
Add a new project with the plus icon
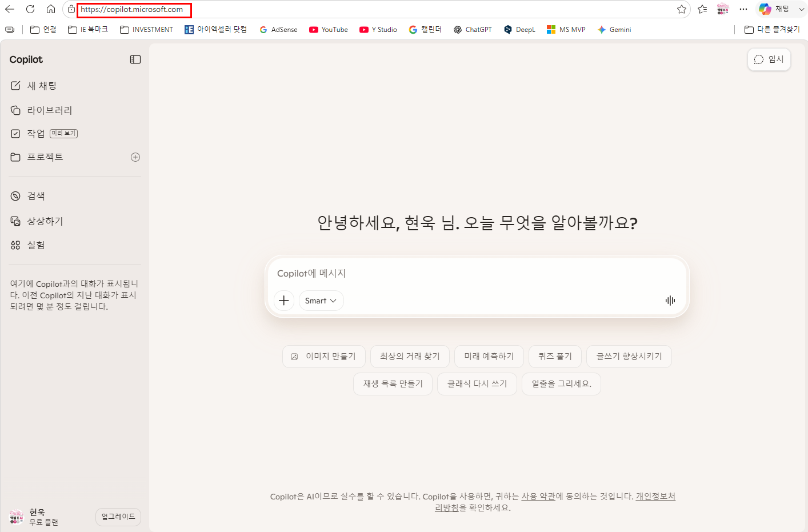(135, 157)
